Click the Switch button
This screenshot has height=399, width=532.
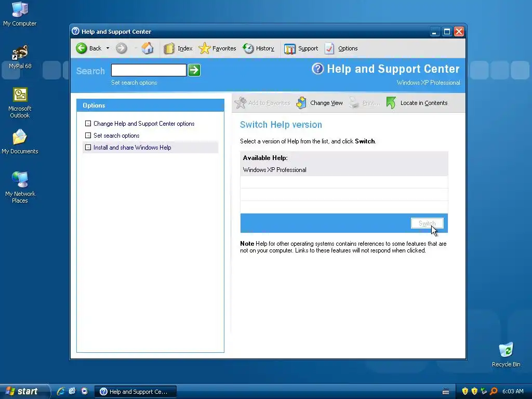[427, 223]
